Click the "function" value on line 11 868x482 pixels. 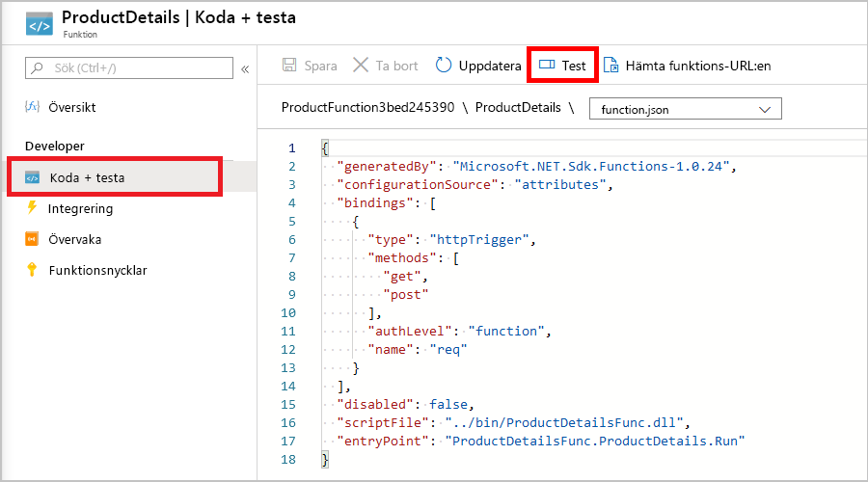pos(506,331)
